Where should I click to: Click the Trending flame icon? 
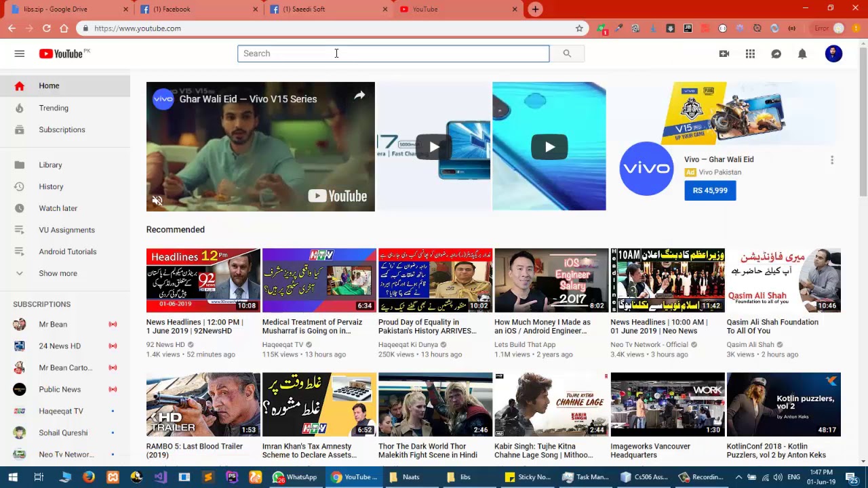coord(20,108)
